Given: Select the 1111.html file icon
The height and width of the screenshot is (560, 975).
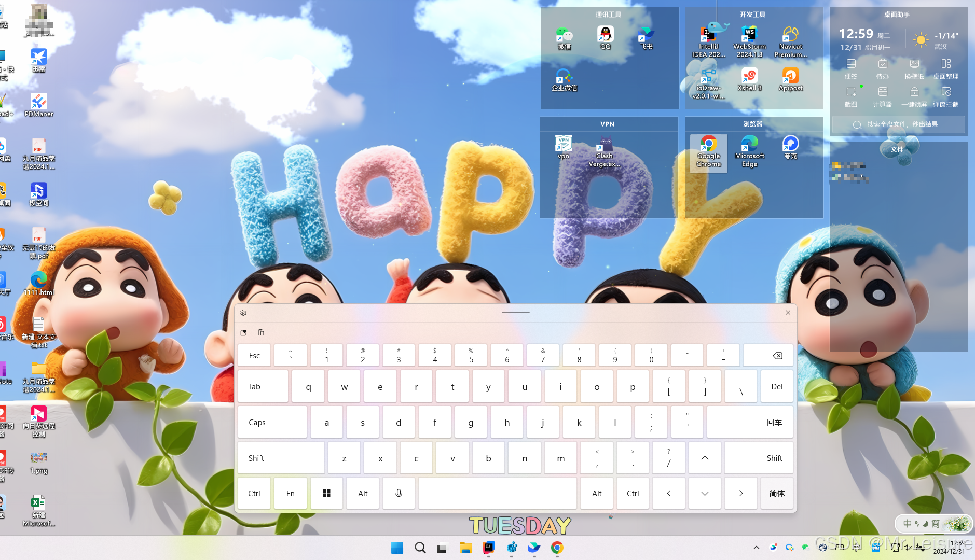Looking at the screenshot, I should point(39,283).
